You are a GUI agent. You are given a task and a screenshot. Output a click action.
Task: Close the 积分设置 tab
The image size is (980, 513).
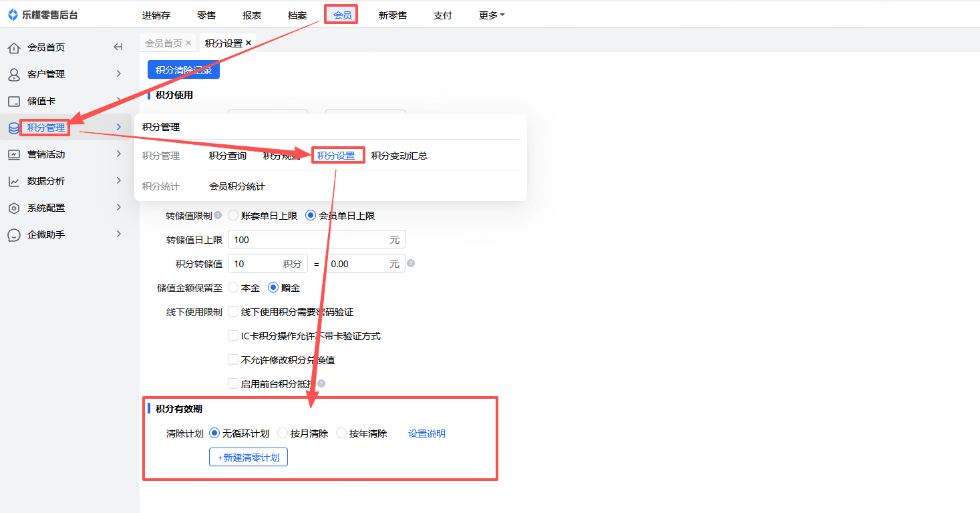coord(249,43)
